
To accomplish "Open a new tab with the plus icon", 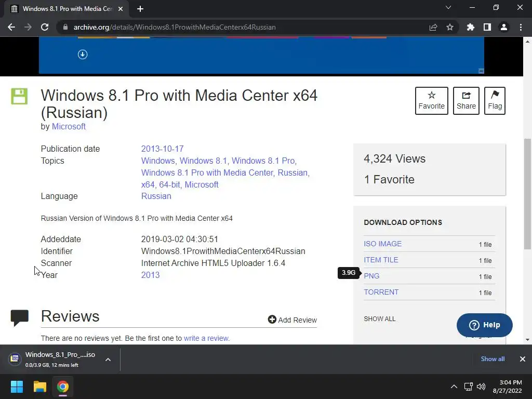I will tap(140, 9).
